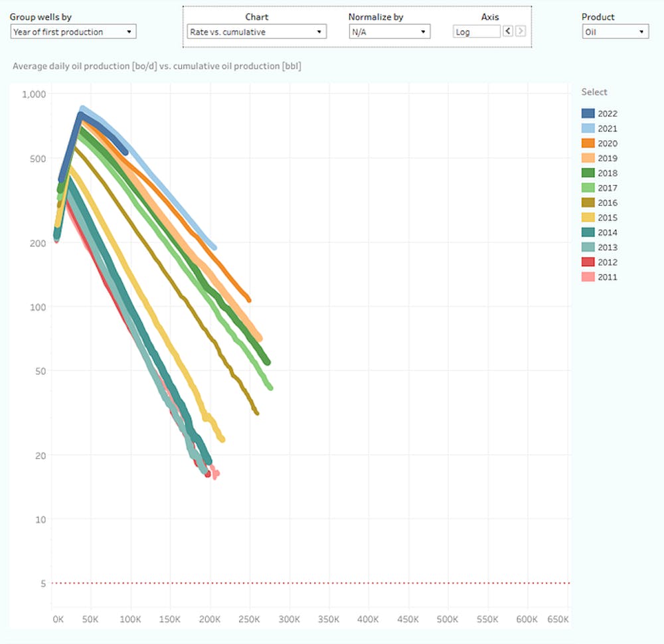The width and height of the screenshot is (664, 644).
Task: Expand the Normalize by dropdown
Action: click(389, 32)
